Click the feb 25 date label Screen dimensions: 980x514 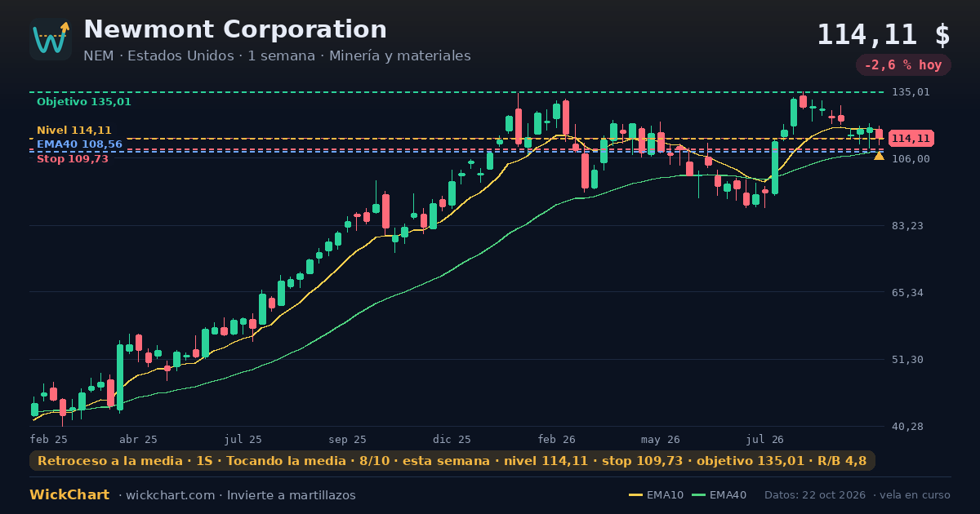click(x=48, y=439)
